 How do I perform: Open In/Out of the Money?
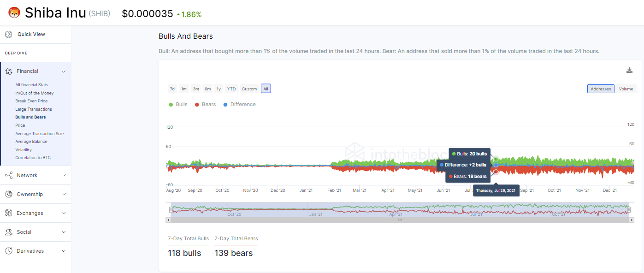(35, 93)
